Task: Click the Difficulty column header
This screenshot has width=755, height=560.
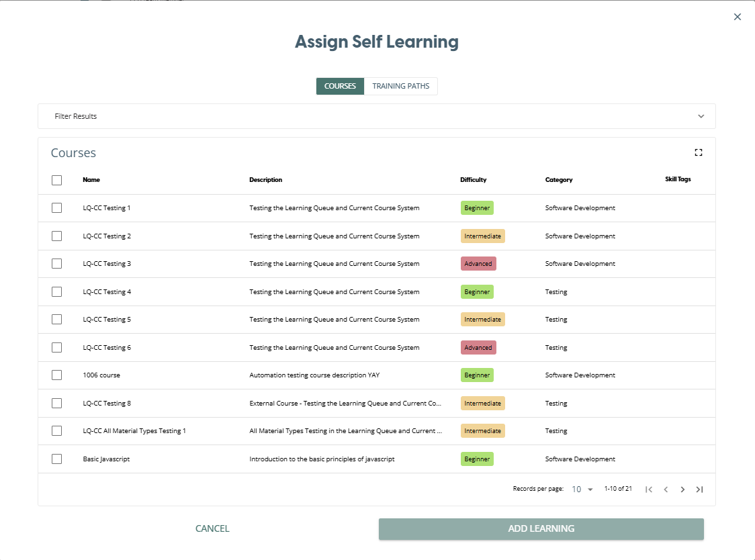Action: point(473,180)
